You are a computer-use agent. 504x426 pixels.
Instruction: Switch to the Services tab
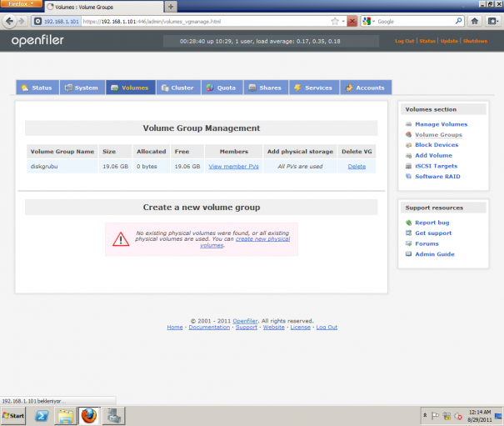coord(314,88)
